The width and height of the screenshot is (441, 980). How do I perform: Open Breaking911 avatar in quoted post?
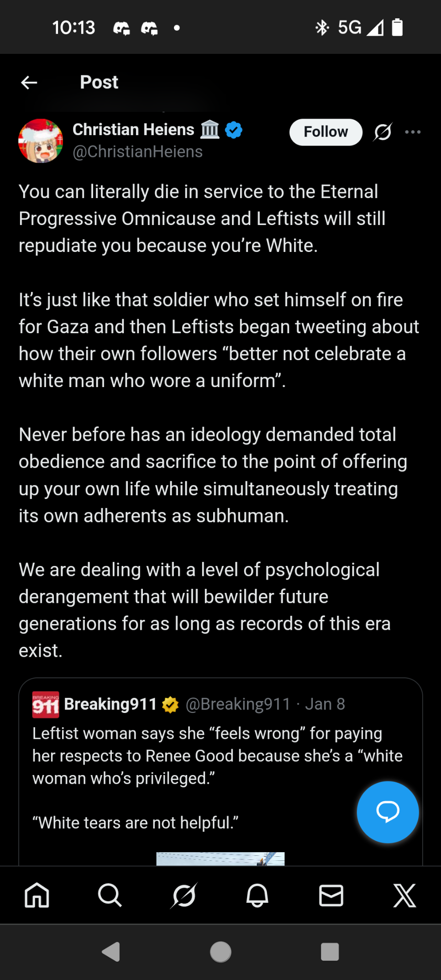coord(46,704)
